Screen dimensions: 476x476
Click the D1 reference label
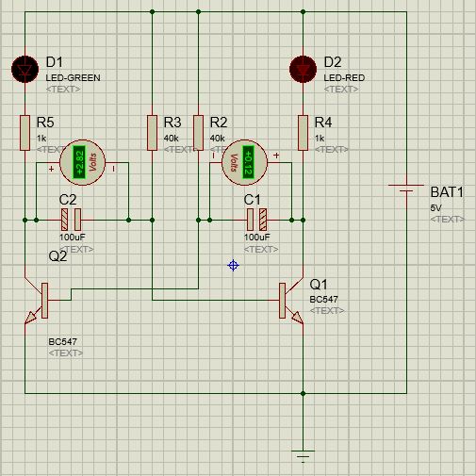(55, 62)
